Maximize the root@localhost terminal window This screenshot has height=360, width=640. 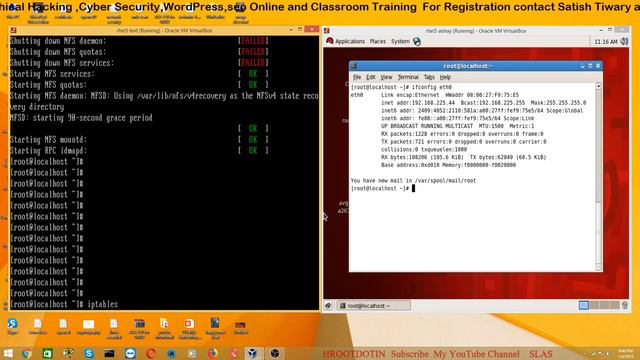point(590,66)
